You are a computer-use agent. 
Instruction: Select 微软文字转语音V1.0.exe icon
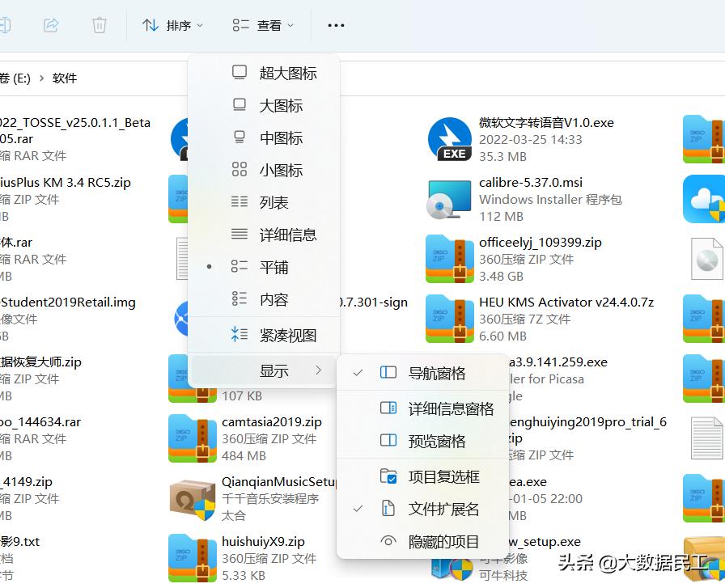[449, 138]
